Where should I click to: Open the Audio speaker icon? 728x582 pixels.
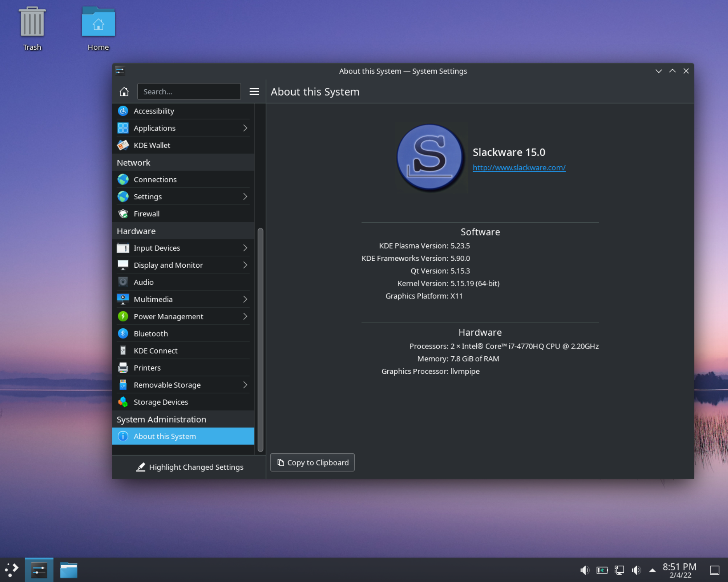pos(123,282)
